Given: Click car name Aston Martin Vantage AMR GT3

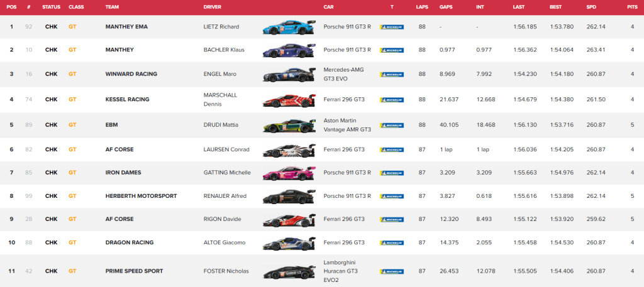Looking at the screenshot, I should [x=347, y=124].
